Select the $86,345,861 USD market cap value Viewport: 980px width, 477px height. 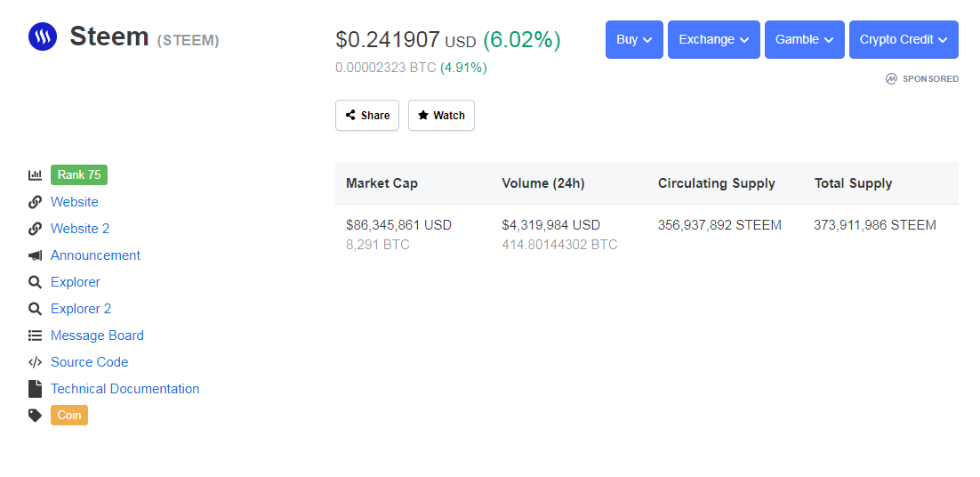398,225
